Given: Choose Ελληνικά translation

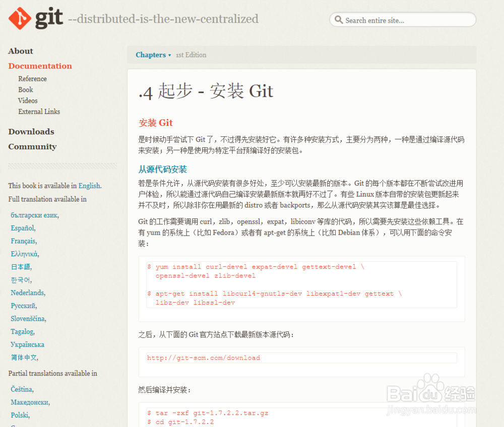Looking at the screenshot, I should point(25,254).
